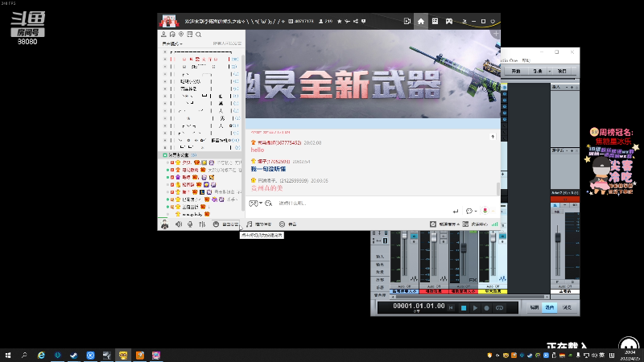Open the dropdown arrow next to the 乐曲 button
The image size is (644, 362).
click(x=550, y=71)
